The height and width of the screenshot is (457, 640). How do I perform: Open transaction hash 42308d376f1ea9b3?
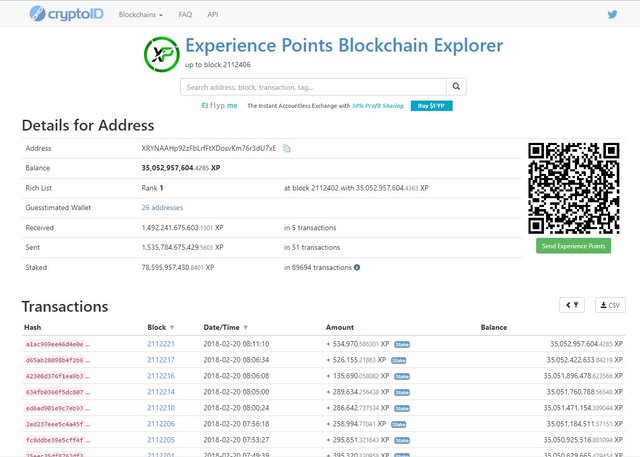point(55,376)
